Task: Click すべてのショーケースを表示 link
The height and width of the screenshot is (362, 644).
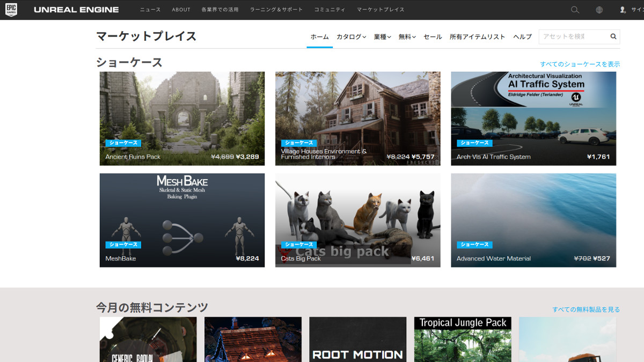Action: [x=580, y=64]
